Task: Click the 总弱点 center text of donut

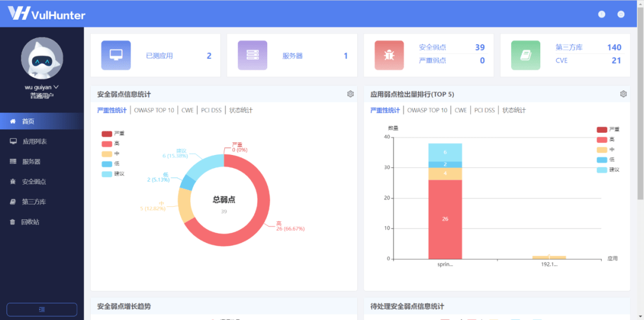Action: click(x=224, y=200)
